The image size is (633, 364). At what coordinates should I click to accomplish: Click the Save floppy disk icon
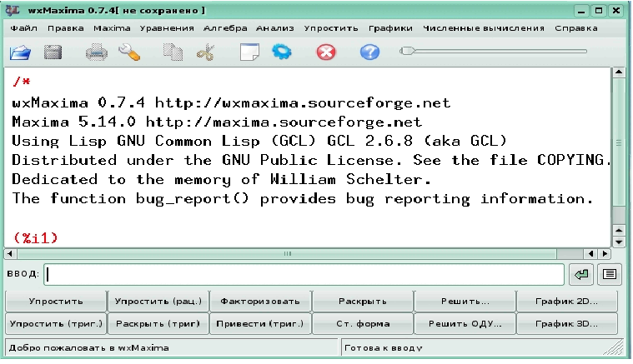coord(53,52)
